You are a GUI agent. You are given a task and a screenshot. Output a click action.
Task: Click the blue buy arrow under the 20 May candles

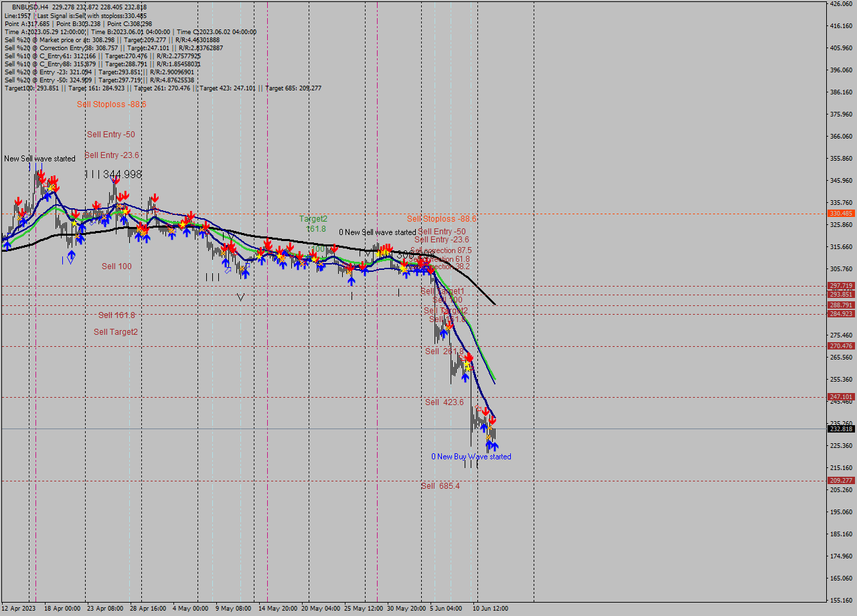coord(322,266)
